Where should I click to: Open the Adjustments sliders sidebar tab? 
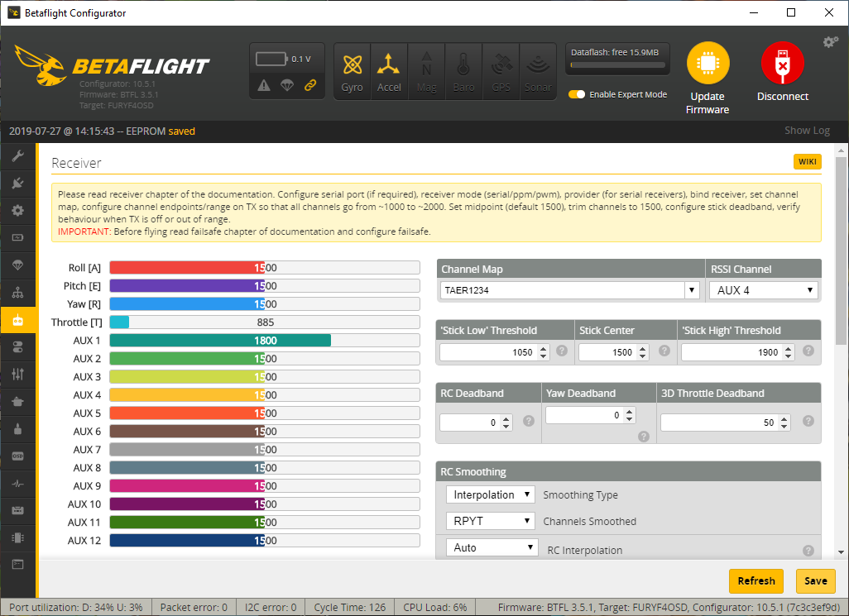pyautogui.click(x=18, y=375)
